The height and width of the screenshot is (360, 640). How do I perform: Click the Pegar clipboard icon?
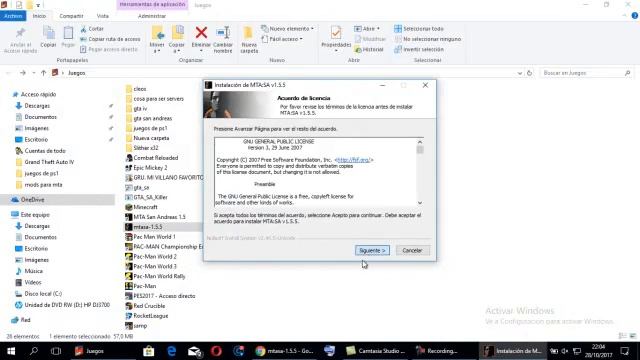(68, 37)
